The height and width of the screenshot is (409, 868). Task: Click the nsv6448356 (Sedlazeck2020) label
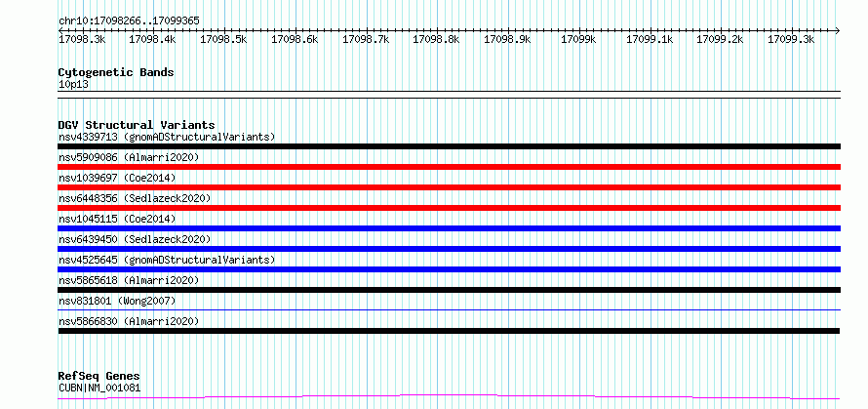click(135, 198)
